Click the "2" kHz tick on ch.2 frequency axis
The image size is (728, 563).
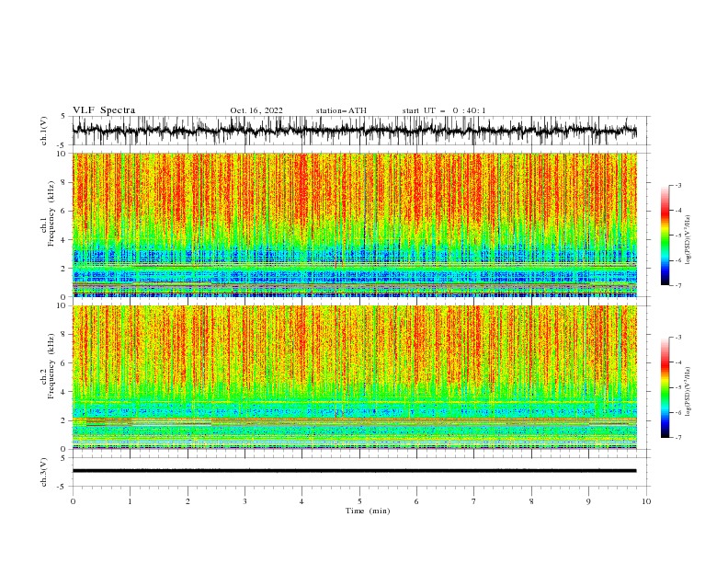(63, 420)
